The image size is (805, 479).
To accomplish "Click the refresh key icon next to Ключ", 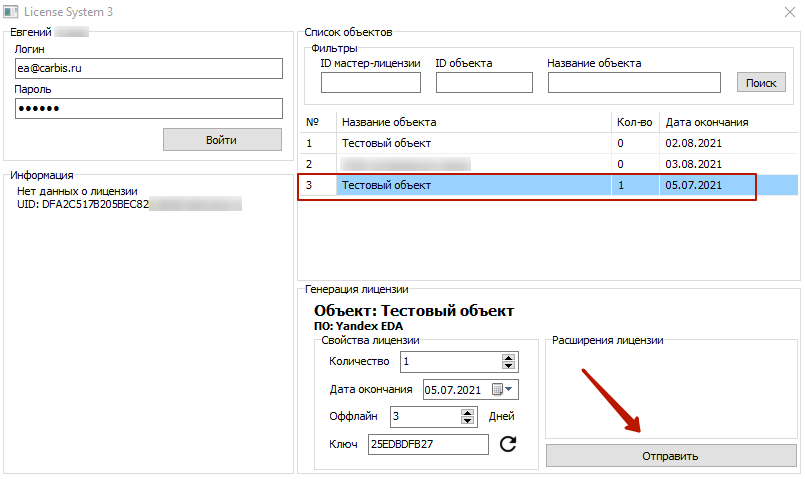I will [508, 444].
